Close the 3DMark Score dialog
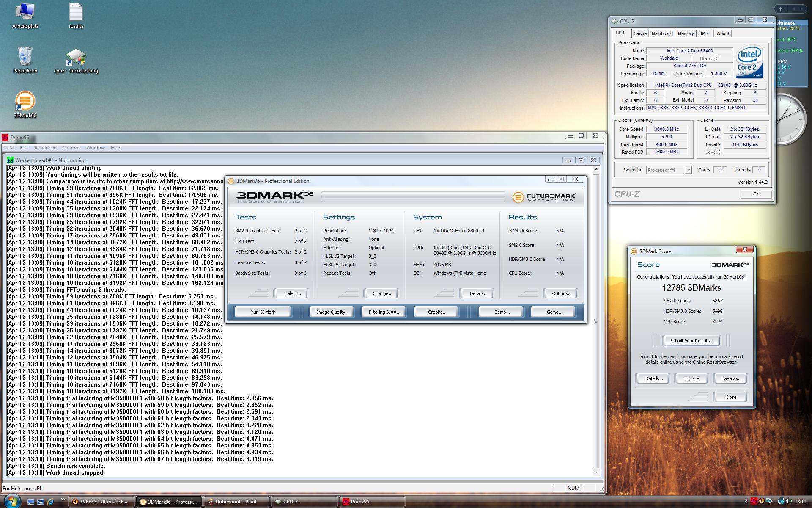The image size is (812, 508). [730, 397]
